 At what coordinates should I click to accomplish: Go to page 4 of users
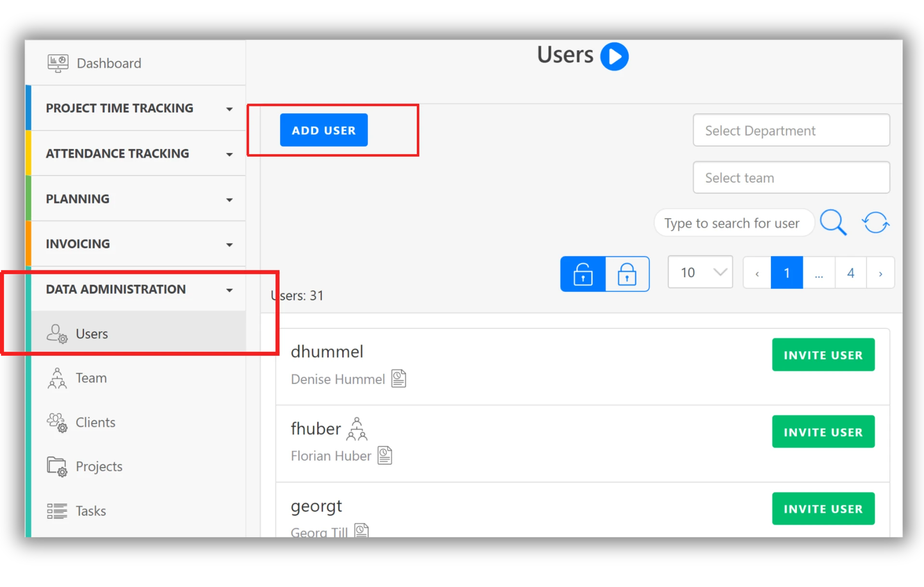[x=850, y=273]
